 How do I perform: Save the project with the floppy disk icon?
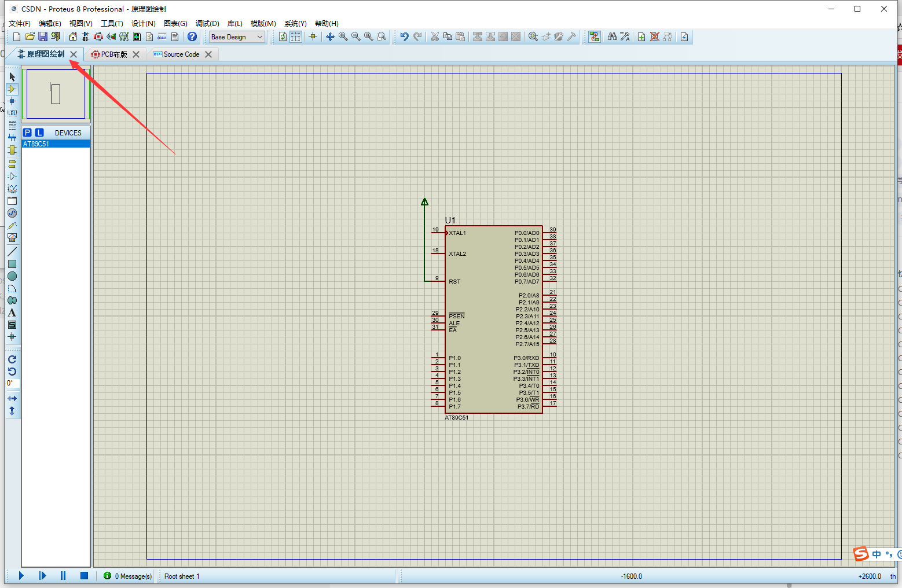42,36
